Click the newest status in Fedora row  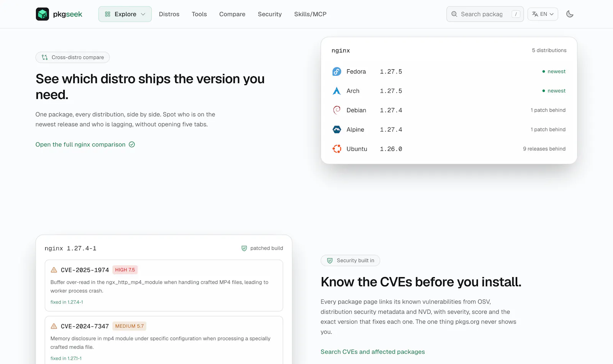coord(554,72)
